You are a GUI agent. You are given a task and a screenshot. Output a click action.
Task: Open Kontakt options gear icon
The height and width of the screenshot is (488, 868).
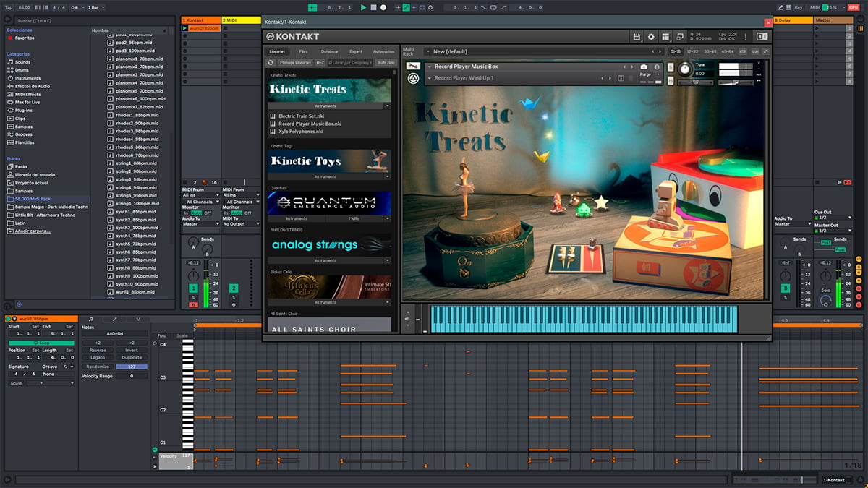(651, 36)
